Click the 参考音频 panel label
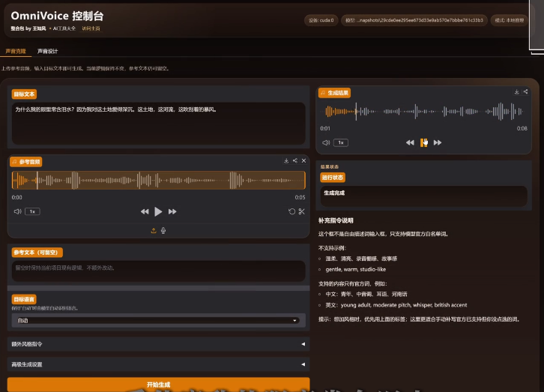Screen dimensions: 544x392 pos(26,162)
